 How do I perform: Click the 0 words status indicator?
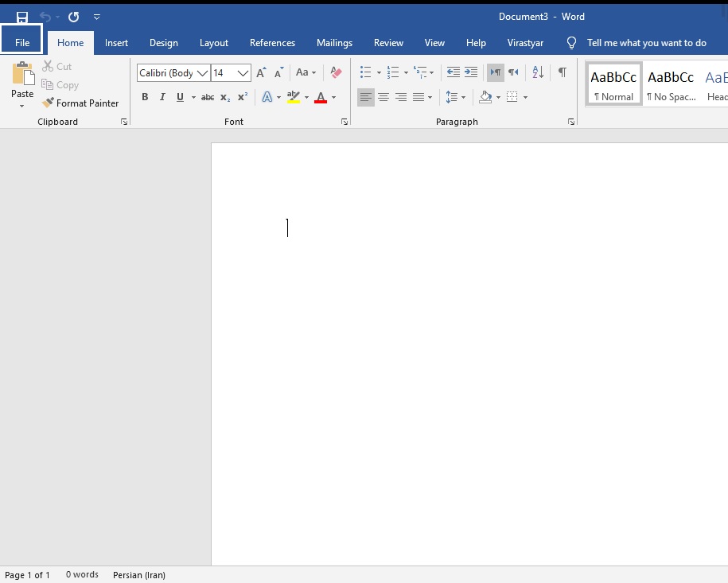(x=82, y=574)
